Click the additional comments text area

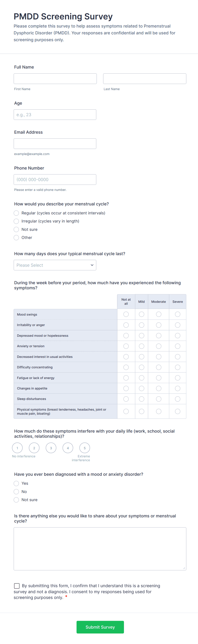(100, 549)
